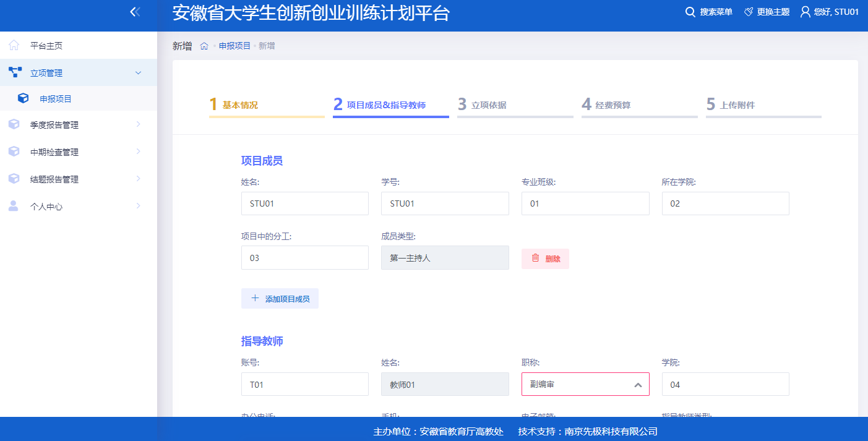Image resolution: width=868 pixels, height=441 pixels.
Task: Click the 平台主页 home icon in sidebar
Action: pyautogui.click(x=14, y=46)
